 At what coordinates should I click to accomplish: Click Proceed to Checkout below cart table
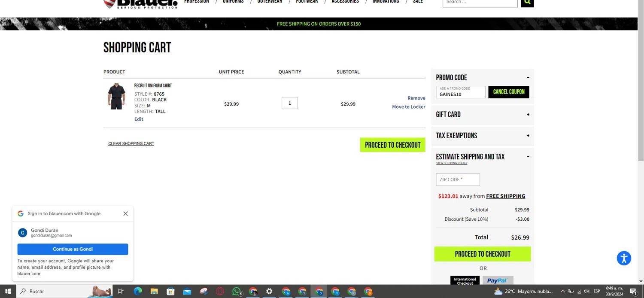[393, 145]
